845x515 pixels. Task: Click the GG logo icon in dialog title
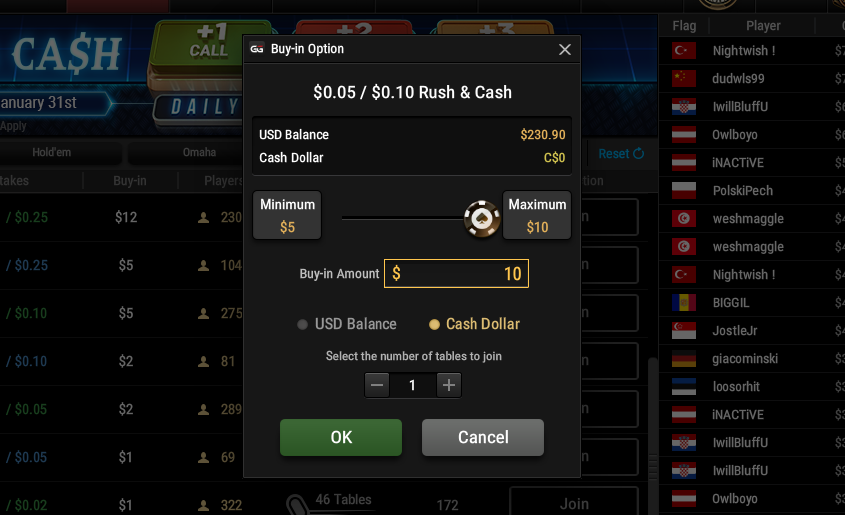coord(257,49)
